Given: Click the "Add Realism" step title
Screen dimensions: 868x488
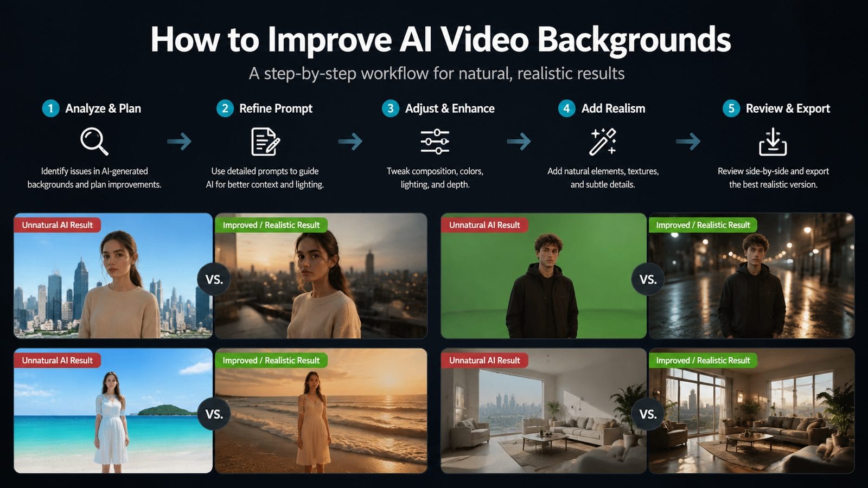Looking at the screenshot, I should point(613,108).
